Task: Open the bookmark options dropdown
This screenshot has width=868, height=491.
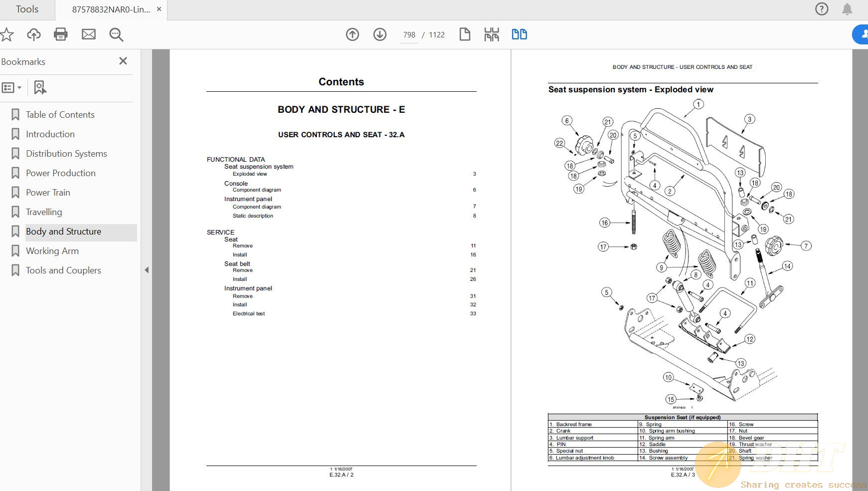Action: click(12, 87)
